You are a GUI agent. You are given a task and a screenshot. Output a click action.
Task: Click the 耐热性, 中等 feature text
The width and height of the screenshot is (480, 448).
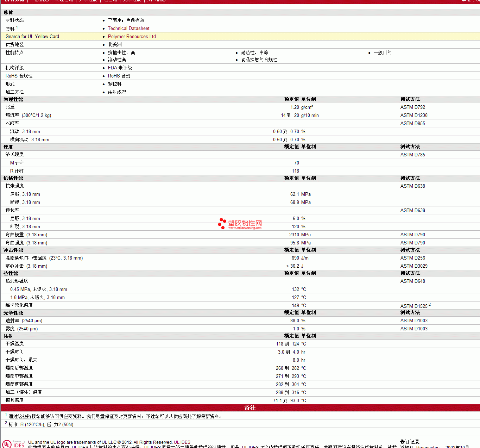coord(254,53)
